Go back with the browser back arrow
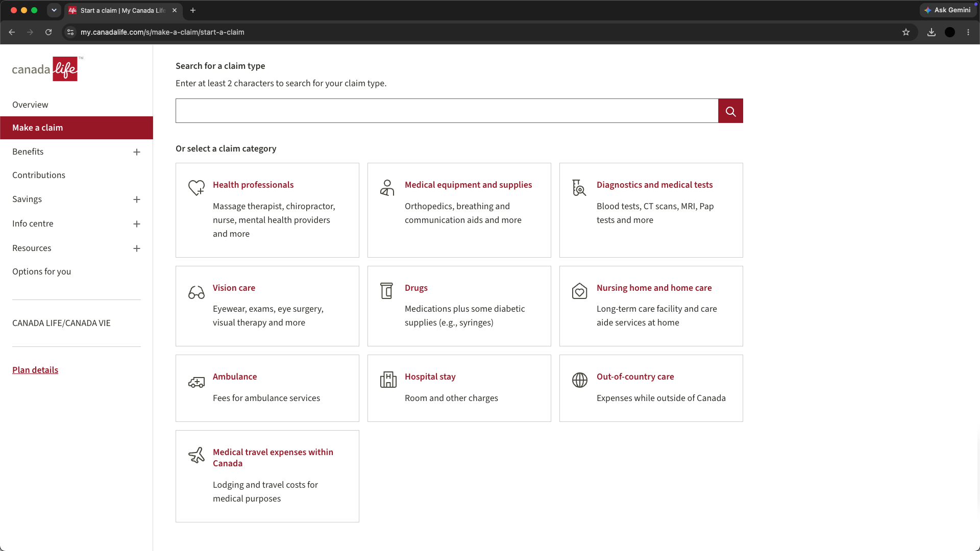Viewport: 980px width, 551px height. point(12,32)
